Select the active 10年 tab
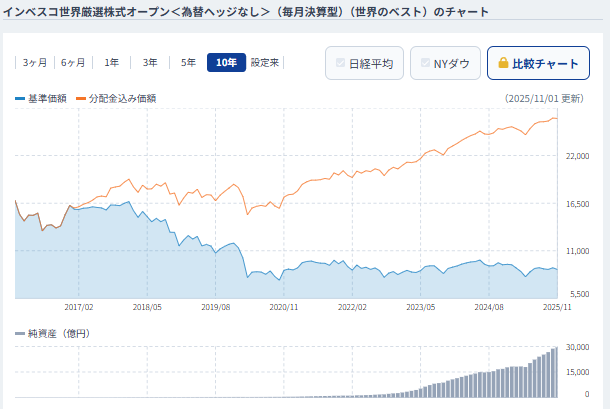Image resolution: width=610 pixels, height=409 pixels. click(226, 63)
